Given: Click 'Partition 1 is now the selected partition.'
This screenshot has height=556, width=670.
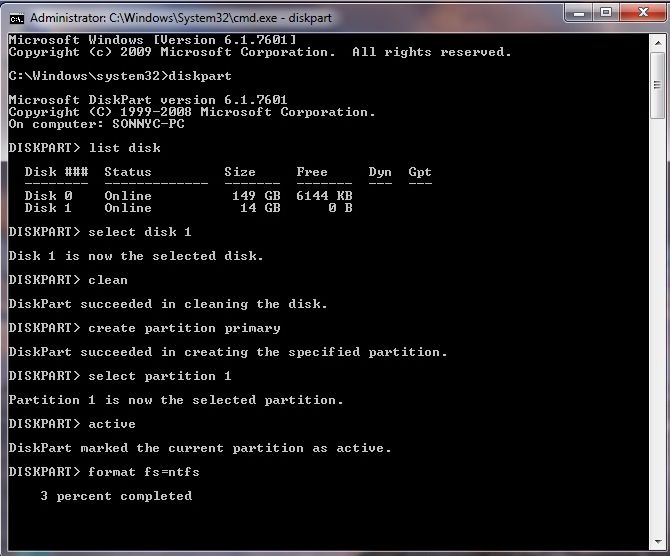Looking at the screenshot, I should tap(176, 400).
